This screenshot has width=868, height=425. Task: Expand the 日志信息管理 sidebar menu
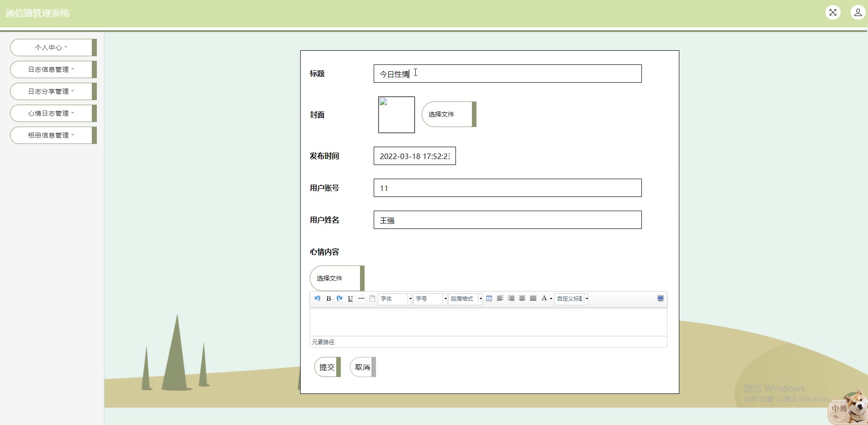(53, 69)
